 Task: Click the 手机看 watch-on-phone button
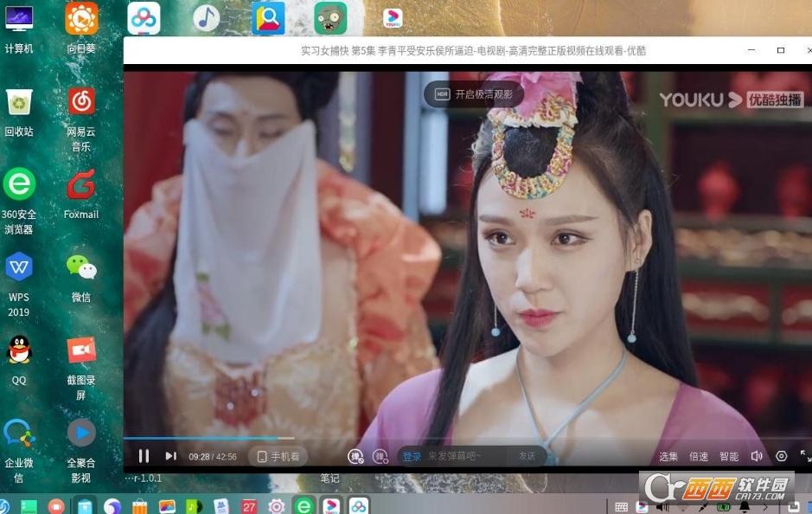[x=278, y=457]
